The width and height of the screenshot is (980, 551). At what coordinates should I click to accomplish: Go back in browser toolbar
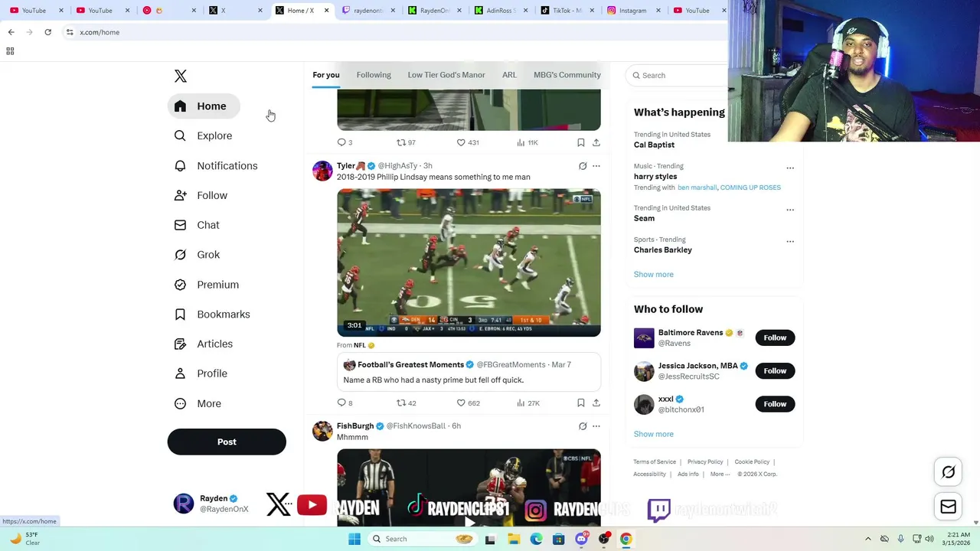point(11,32)
